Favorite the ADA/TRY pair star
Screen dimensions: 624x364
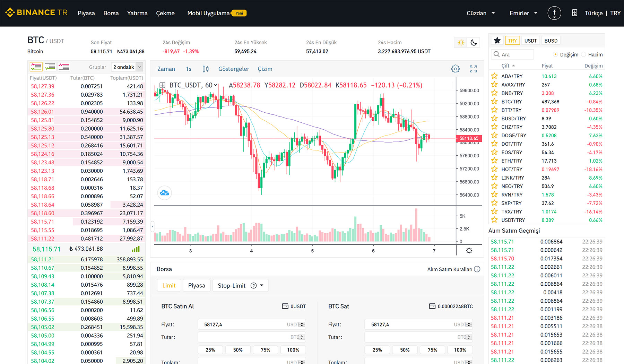pos(494,76)
